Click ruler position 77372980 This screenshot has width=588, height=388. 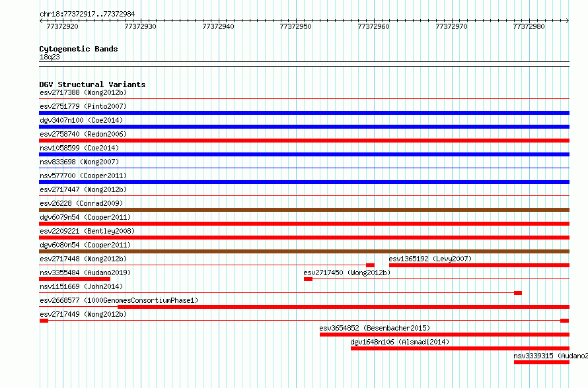pyautogui.click(x=529, y=26)
